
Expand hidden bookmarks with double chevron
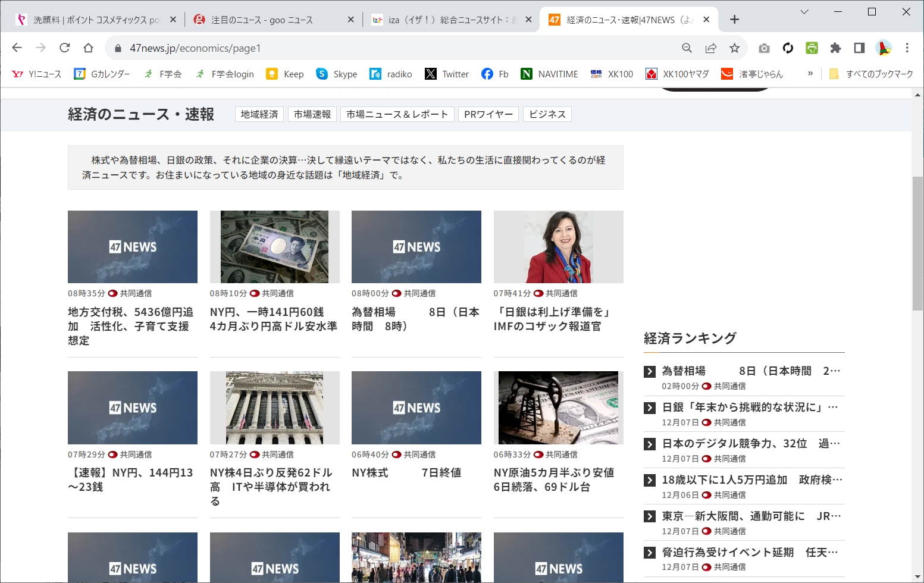coord(810,74)
